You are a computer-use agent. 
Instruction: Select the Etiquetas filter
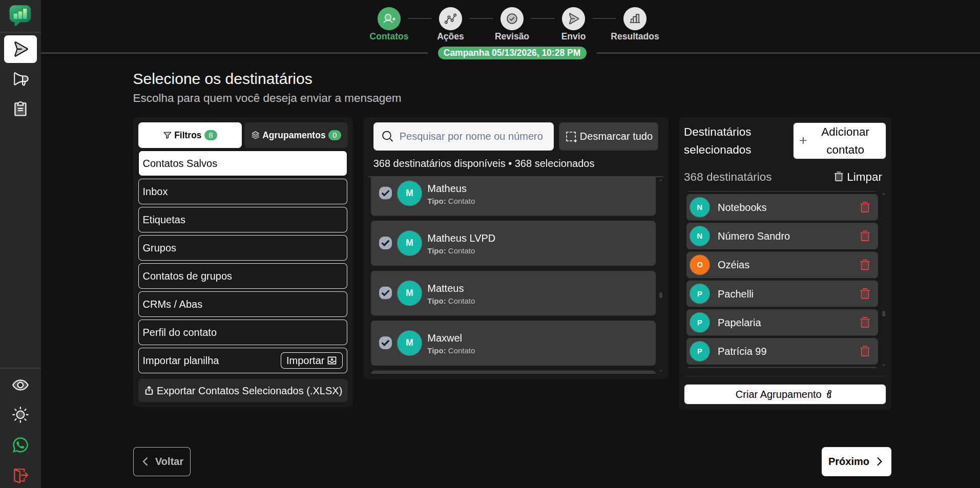click(243, 220)
